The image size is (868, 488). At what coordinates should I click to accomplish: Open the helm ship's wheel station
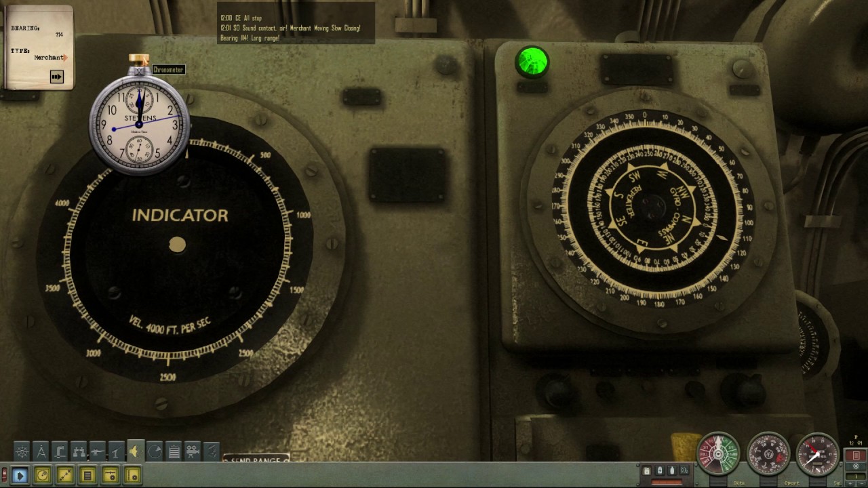pos(22,451)
